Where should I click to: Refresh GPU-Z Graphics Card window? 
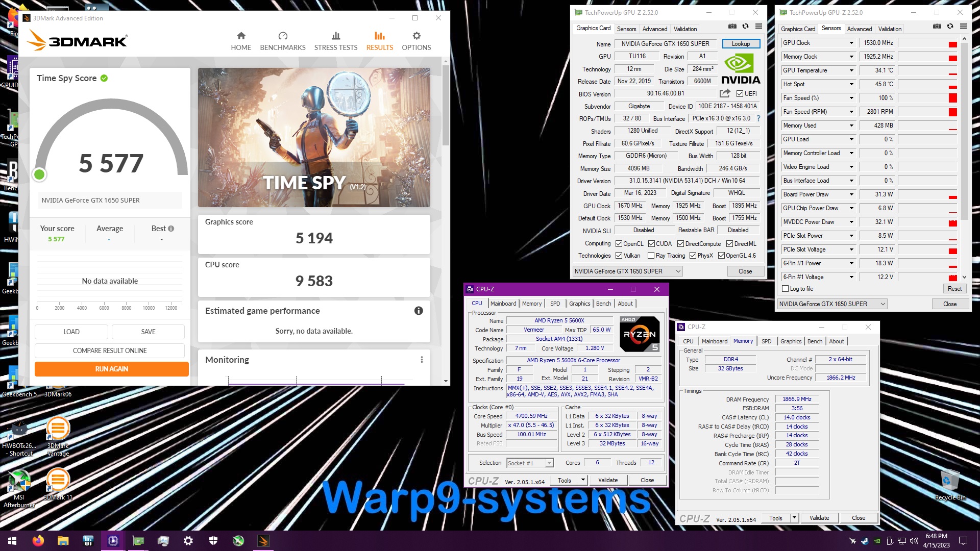pos(745,26)
